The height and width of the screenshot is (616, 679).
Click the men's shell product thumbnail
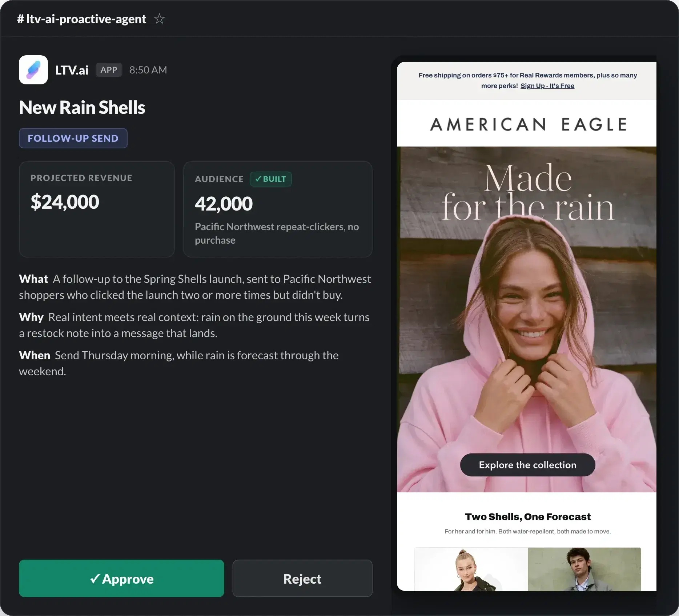[x=584, y=569]
